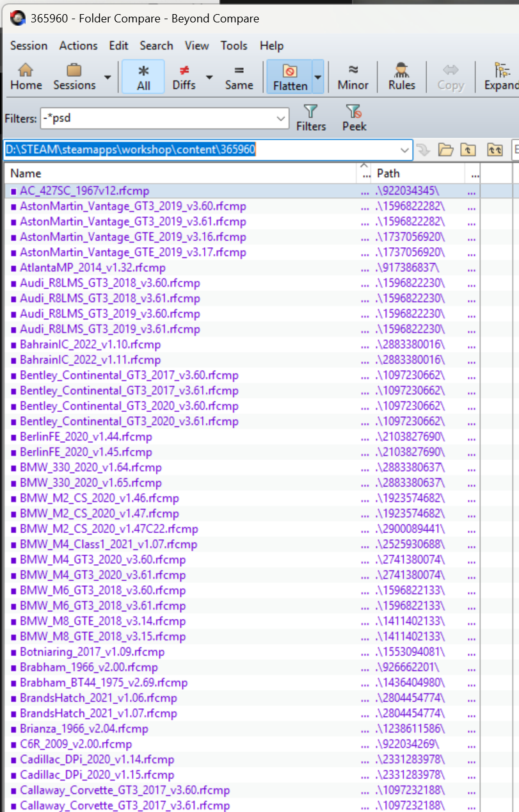Screen dimensions: 519x812
Task: Toggle the All display filter
Action: pyautogui.click(x=143, y=77)
